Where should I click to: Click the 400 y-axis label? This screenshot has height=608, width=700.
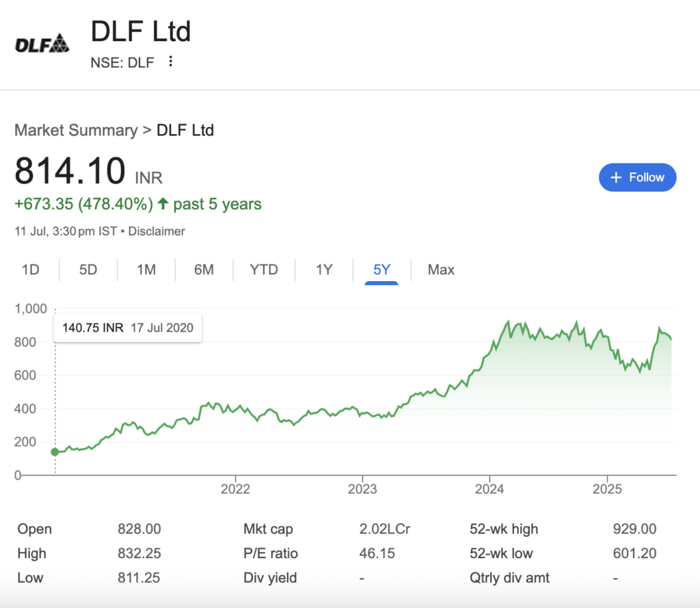coord(25,409)
